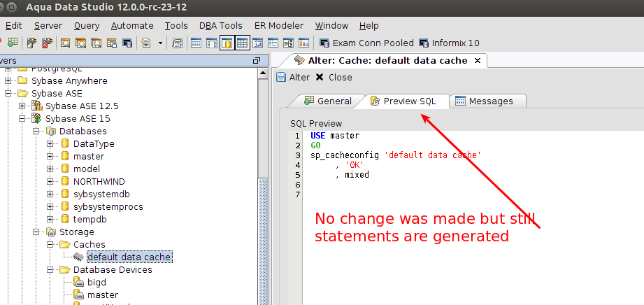Click the server tree scrollbar up arrow
Screen dimensions: 644x305
263,73
